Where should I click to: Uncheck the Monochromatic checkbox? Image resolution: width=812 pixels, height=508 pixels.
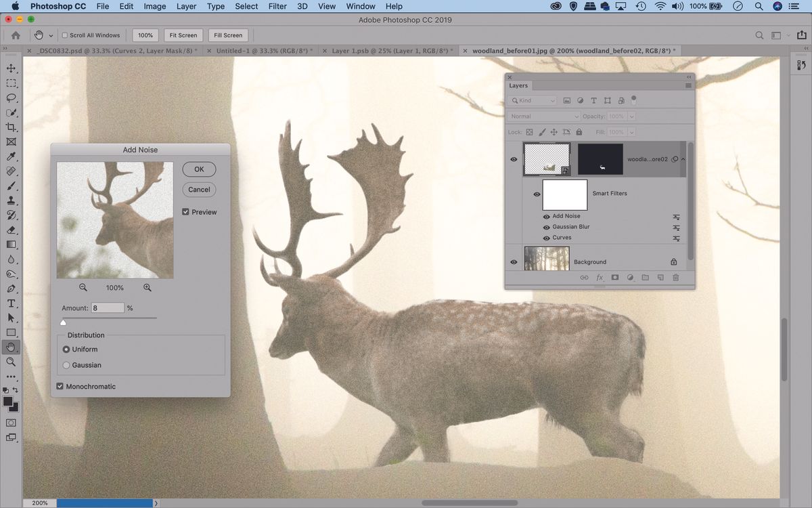60,385
